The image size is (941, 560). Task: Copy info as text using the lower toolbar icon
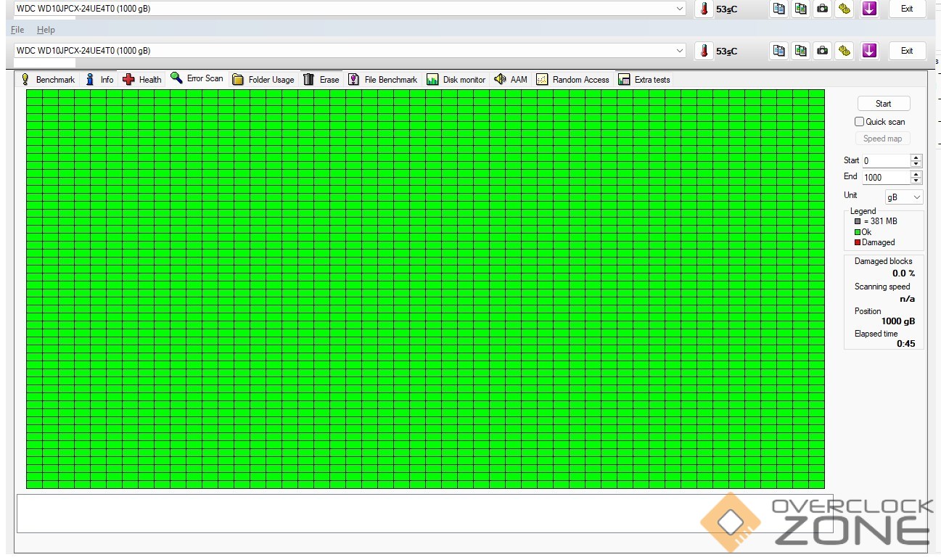pyautogui.click(x=778, y=51)
